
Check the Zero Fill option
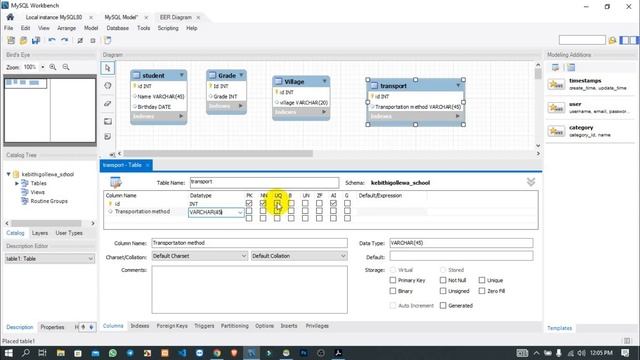(482, 291)
